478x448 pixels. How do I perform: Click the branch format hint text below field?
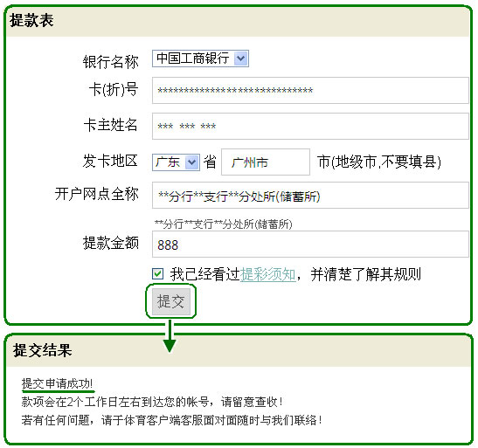click(x=224, y=224)
